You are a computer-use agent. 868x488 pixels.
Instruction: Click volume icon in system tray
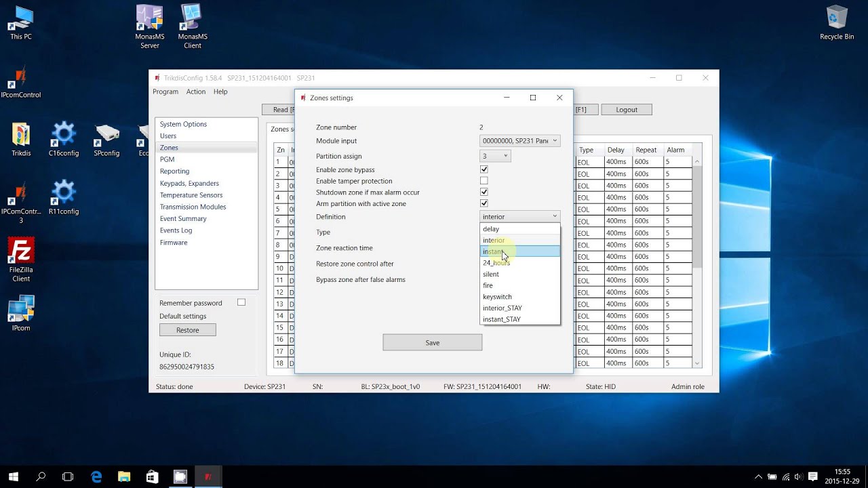click(x=799, y=476)
